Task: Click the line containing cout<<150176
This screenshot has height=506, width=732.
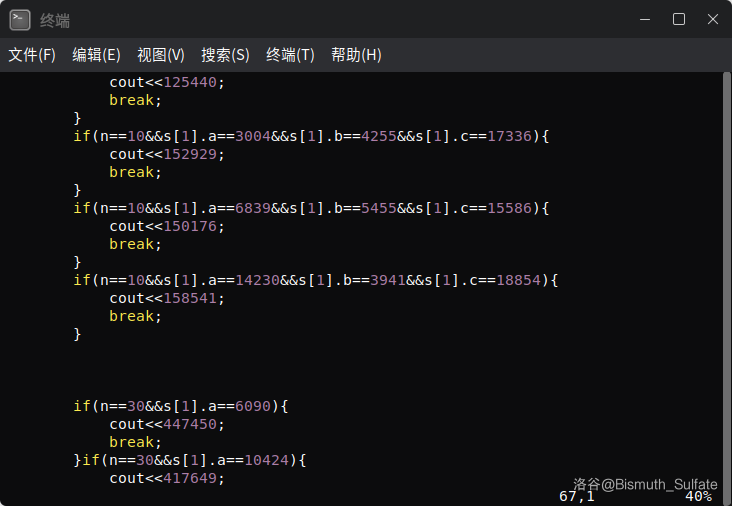Action: tap(167, 226)
